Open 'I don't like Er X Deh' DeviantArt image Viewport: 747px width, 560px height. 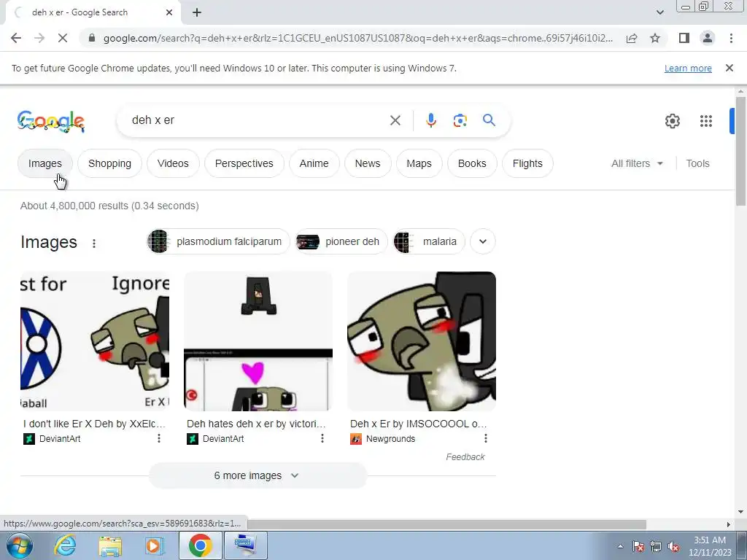coord(95,341)
